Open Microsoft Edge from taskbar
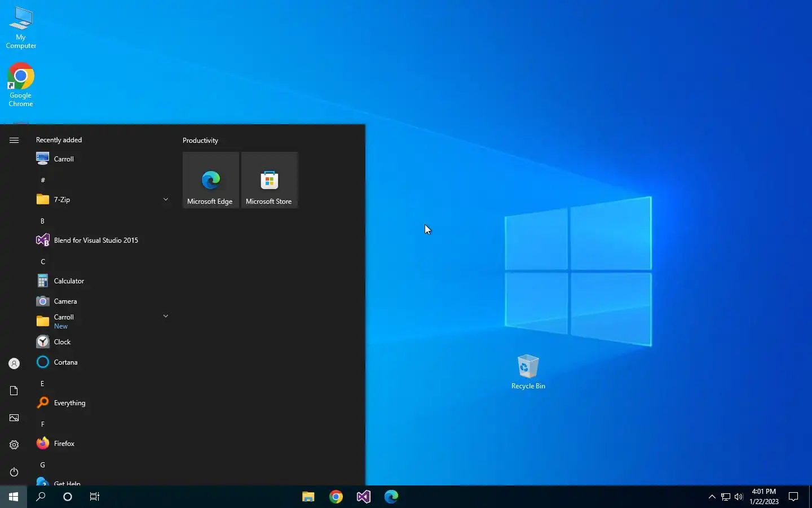 coord(391,497)
